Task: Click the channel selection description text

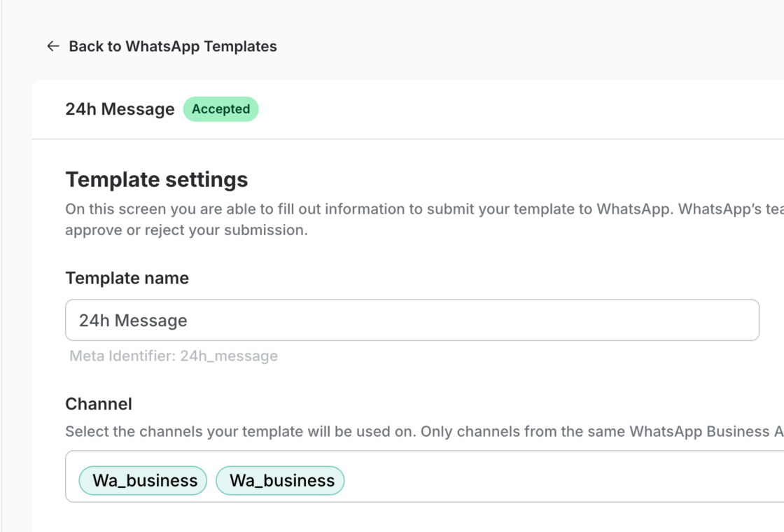Action: pos(424,431)
